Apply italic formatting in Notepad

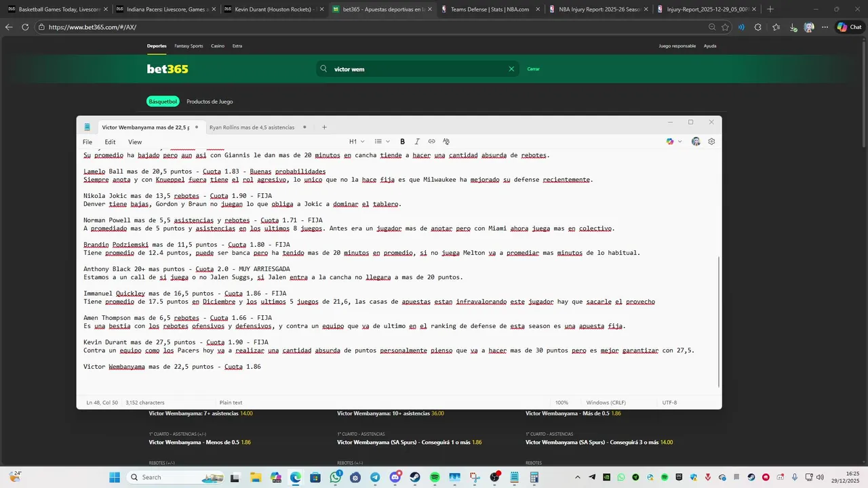click(x=417, y=142)
